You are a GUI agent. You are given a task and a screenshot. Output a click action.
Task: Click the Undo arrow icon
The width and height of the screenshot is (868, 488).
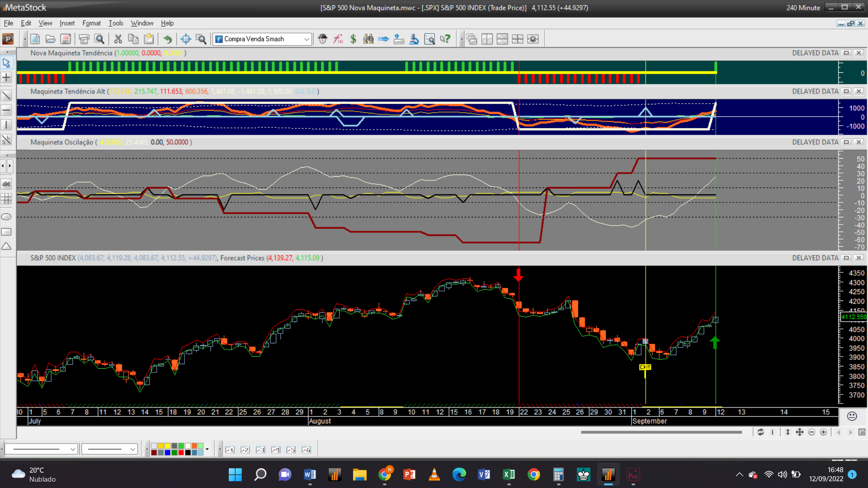pos(167,39)
